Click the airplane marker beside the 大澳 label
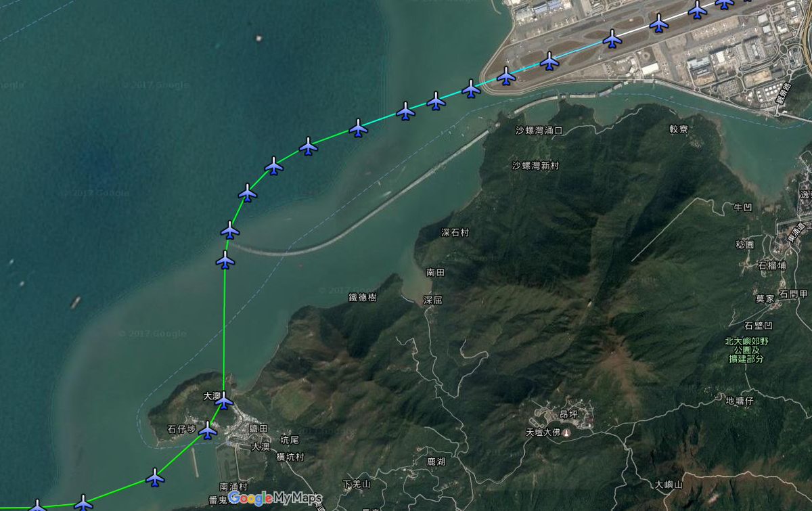This screenshot has width=812, height=511. coord(224,401)
